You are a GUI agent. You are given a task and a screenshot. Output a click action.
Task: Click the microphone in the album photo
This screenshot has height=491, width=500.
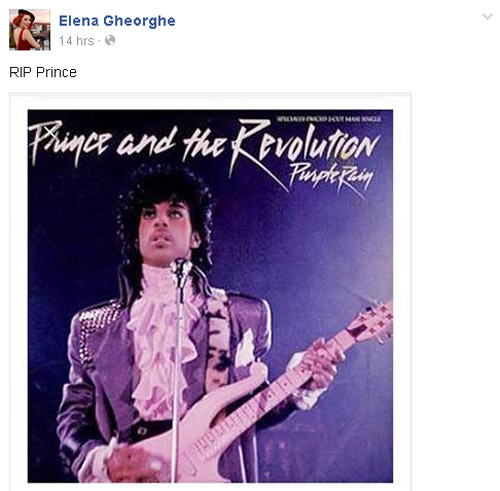[181, 268]
